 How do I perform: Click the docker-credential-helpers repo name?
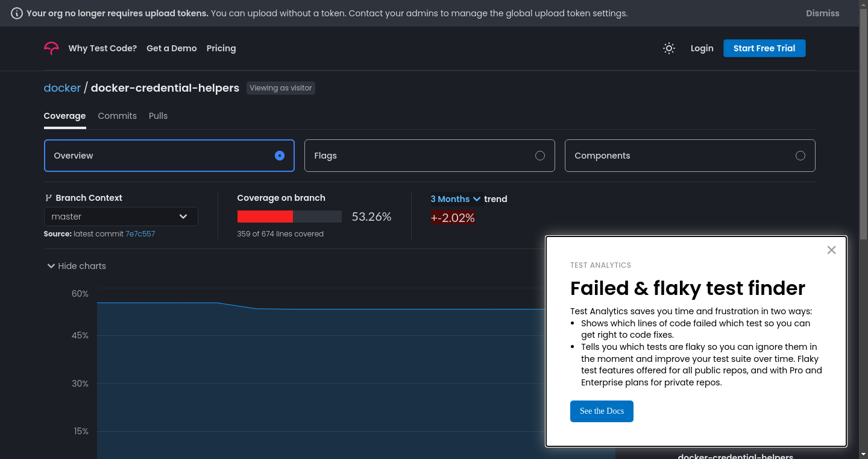pyautogui.click(x=165, y=88)
